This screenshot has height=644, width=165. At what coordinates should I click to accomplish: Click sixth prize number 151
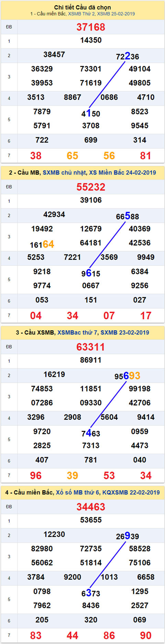(x=91, y=300)
